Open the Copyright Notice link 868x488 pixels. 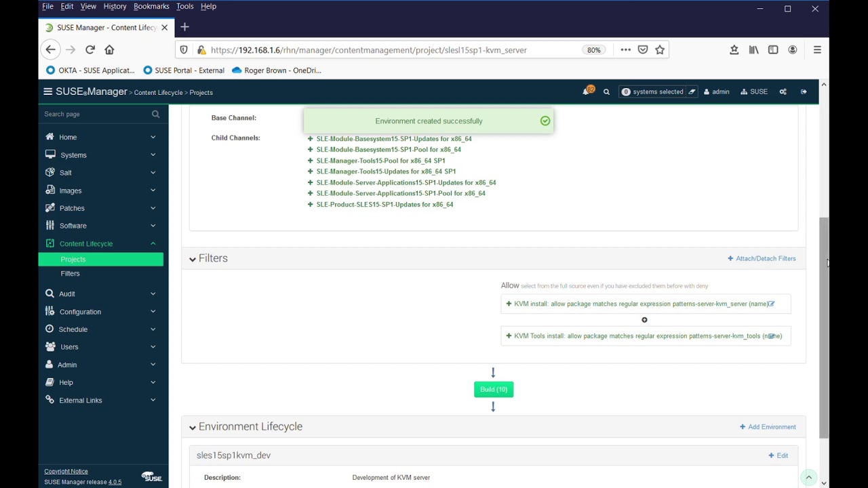point(66,471)
